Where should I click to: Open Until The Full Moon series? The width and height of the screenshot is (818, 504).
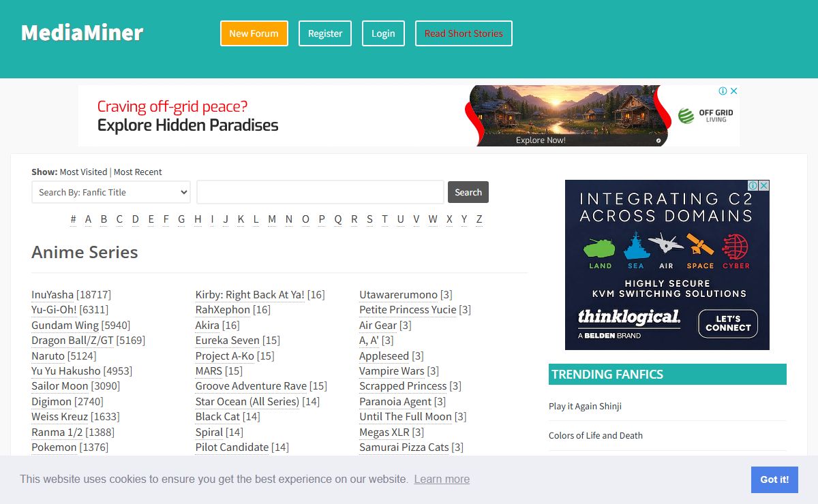[x=406, y=417]
